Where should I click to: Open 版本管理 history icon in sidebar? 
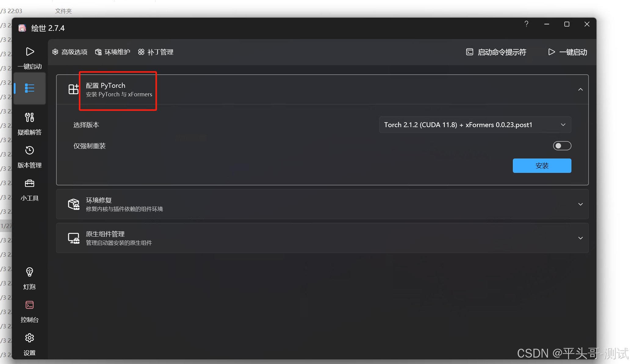click(30, 150)
